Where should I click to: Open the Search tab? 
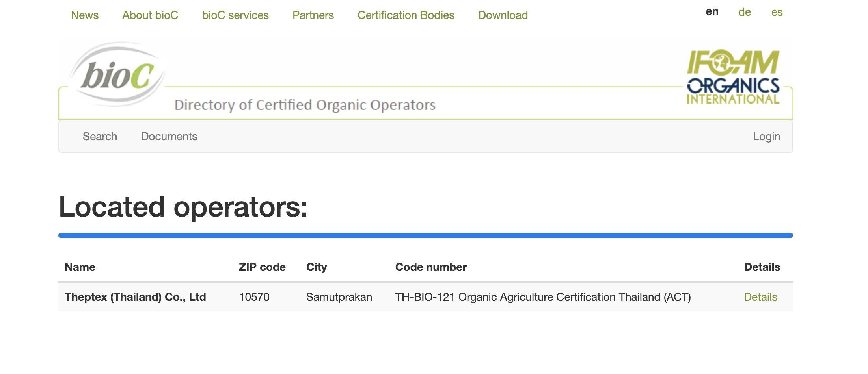(x=100, y=137)
